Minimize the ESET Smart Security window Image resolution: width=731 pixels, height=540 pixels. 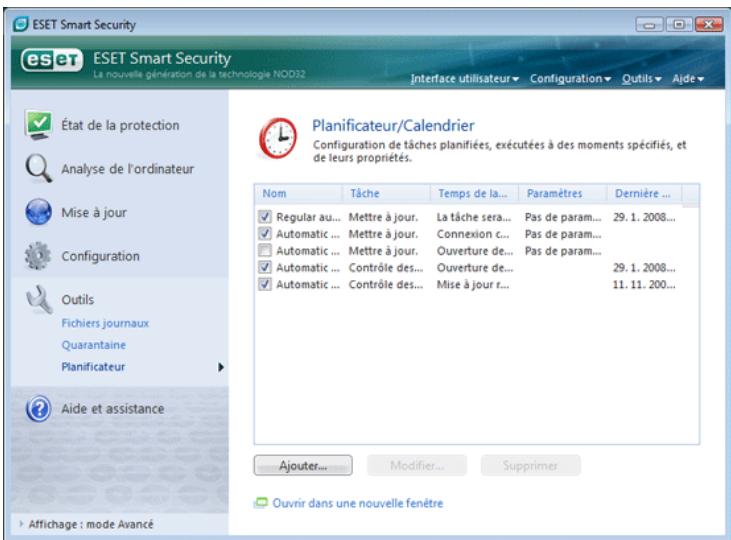(x=649, y=24)
